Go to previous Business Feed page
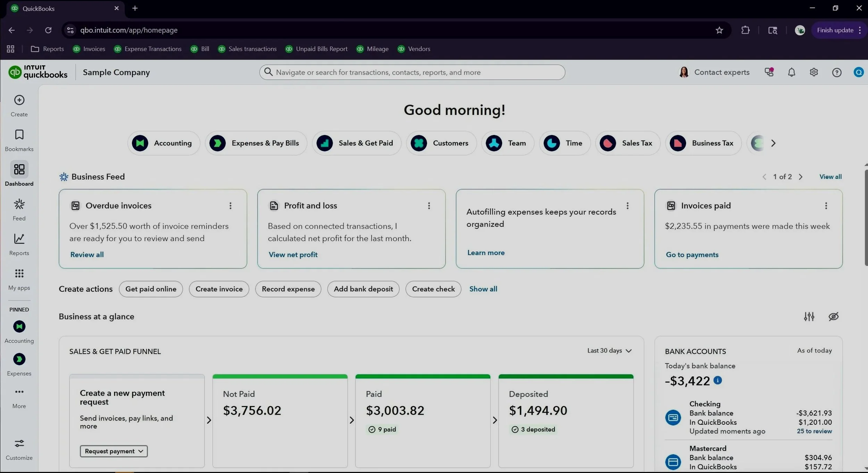868x473 pixels. point(764,177)
